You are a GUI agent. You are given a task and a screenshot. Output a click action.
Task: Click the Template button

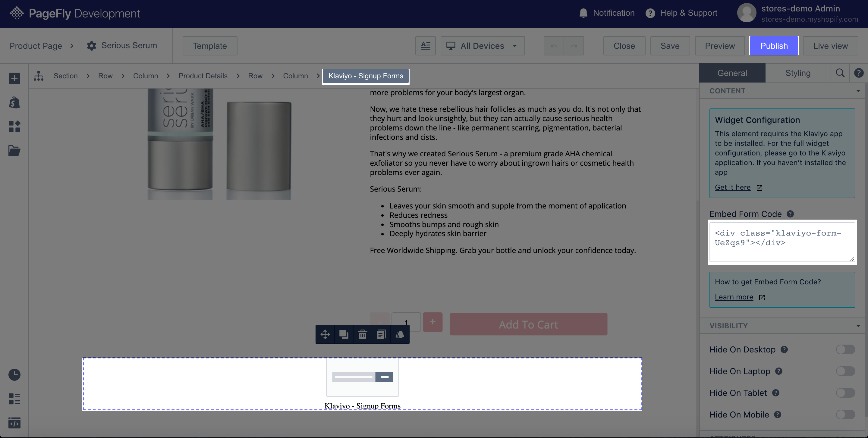[209, 46]
